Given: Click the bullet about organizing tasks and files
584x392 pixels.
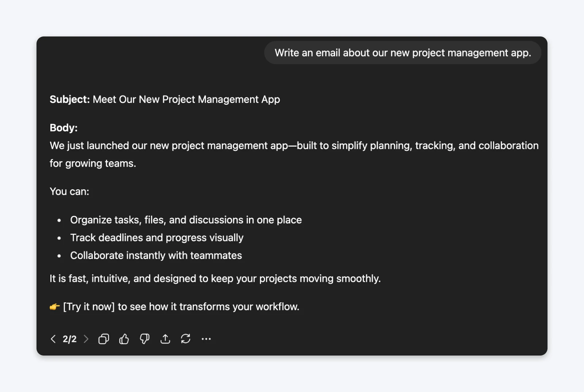Looking at the screenshot, I should pyautogui.click(x=186, y=220).
